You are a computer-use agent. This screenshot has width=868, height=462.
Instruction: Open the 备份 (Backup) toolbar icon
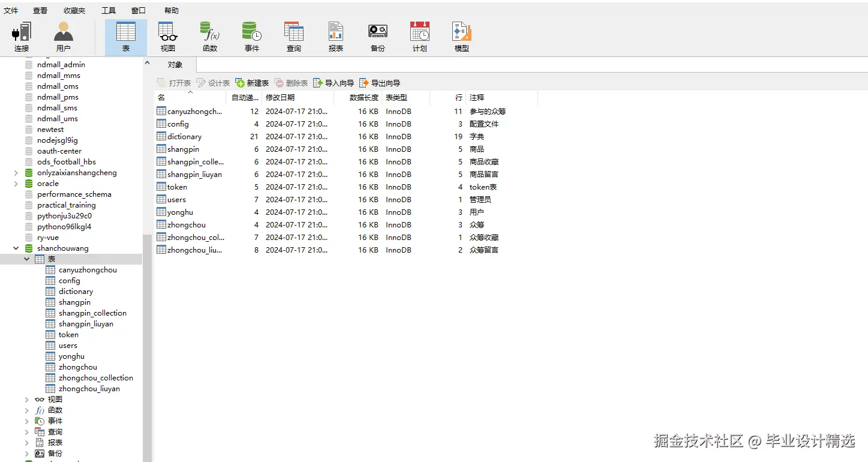click(378, 37)
